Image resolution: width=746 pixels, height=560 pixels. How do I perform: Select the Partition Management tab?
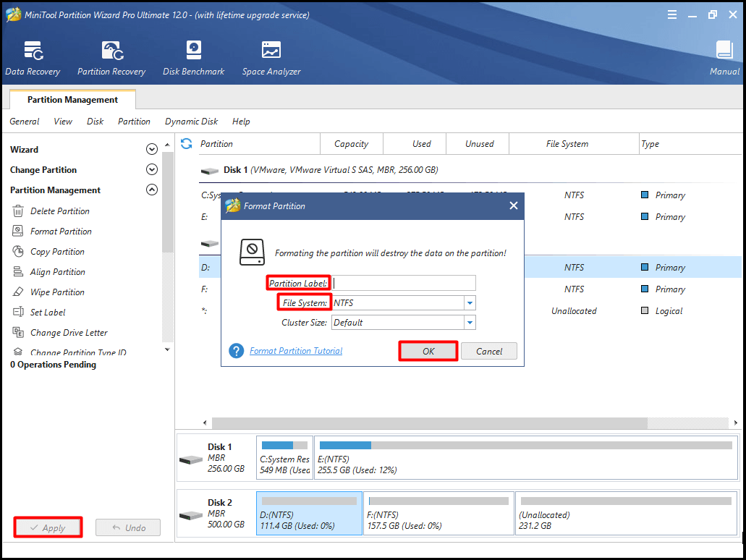[73, 99]
